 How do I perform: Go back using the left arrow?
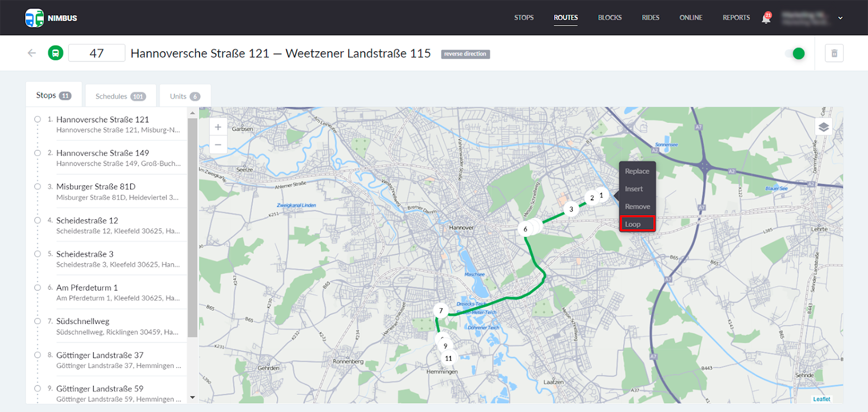[x=32, y=53]
